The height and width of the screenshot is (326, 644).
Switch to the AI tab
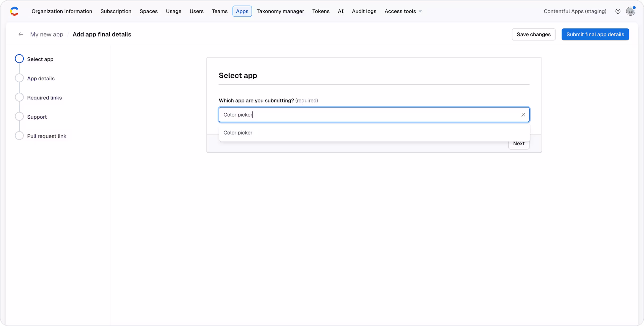[x=341, y=11]
